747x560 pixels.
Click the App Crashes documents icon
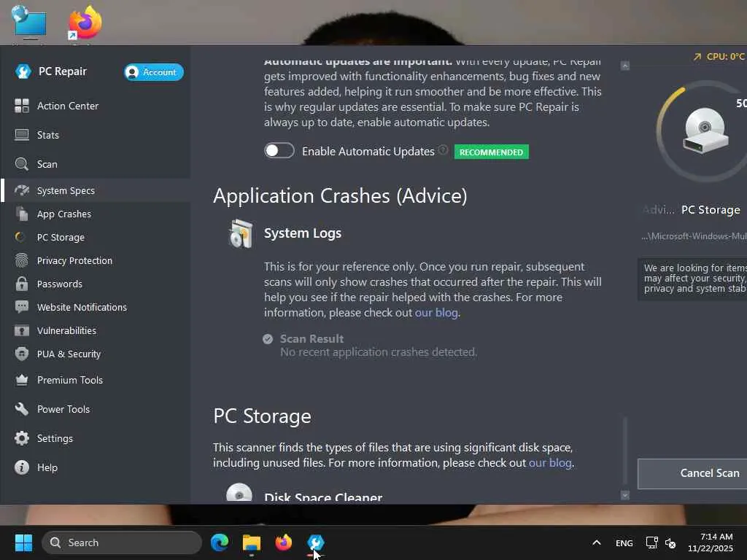point(21,214)
